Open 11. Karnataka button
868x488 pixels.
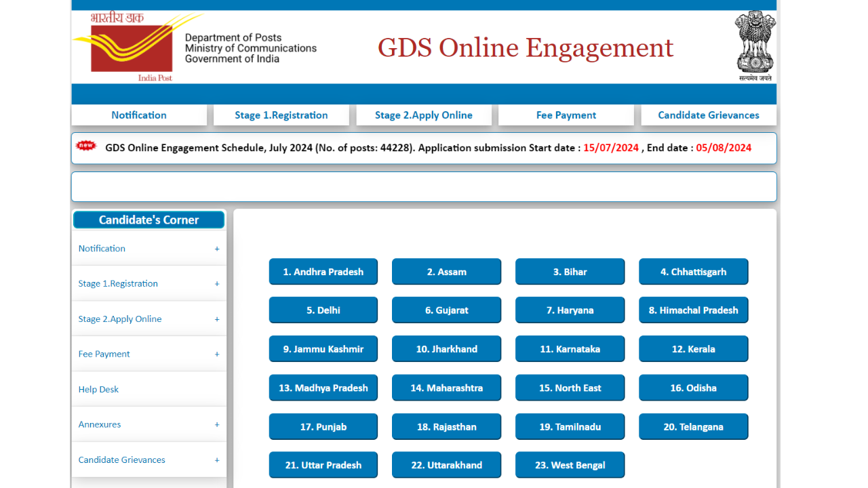click(570, 349)
